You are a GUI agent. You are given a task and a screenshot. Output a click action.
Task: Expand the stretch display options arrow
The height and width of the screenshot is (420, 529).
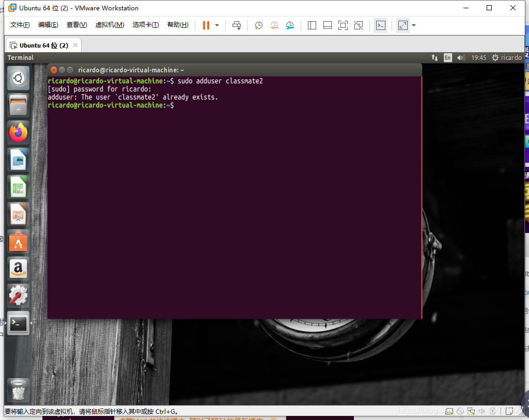tap(414, 25)
